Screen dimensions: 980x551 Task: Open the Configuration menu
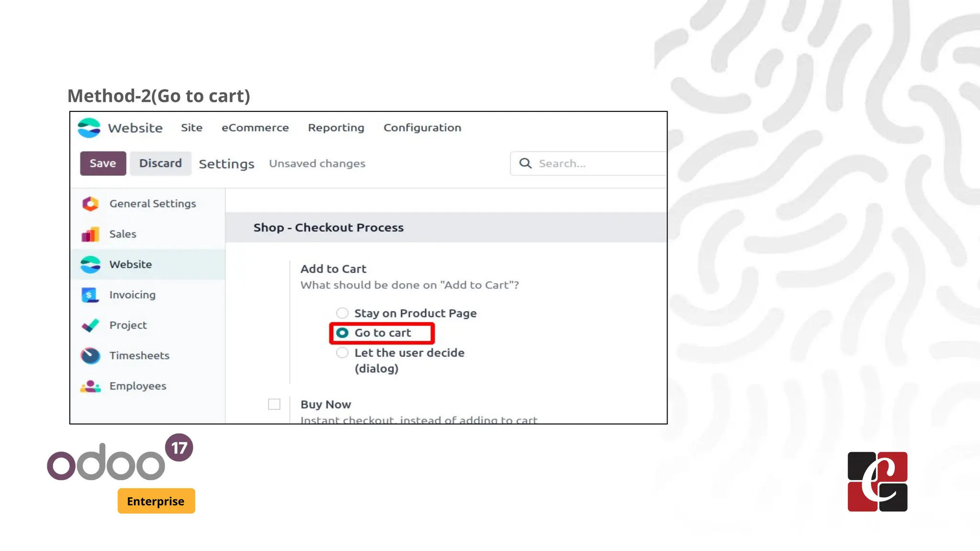click(x=422, y=128)
